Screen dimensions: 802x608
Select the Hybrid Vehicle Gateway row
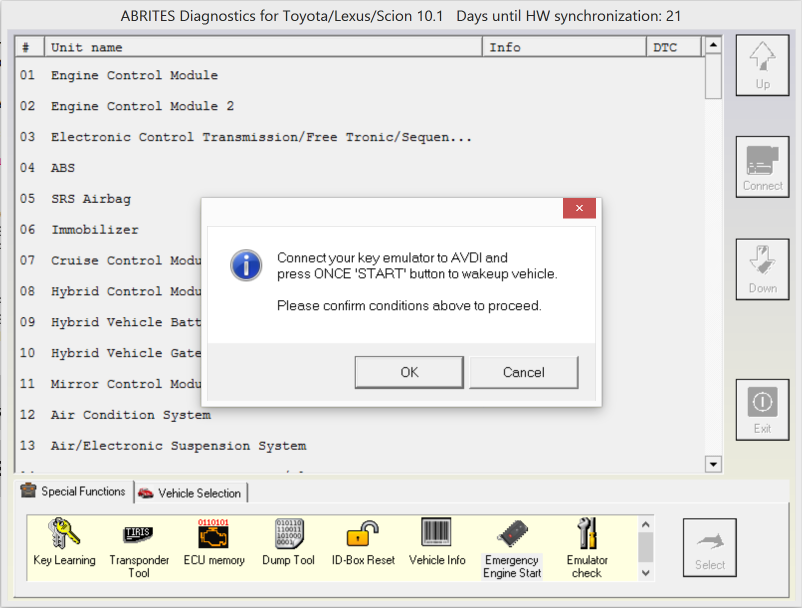click(109, 353)
